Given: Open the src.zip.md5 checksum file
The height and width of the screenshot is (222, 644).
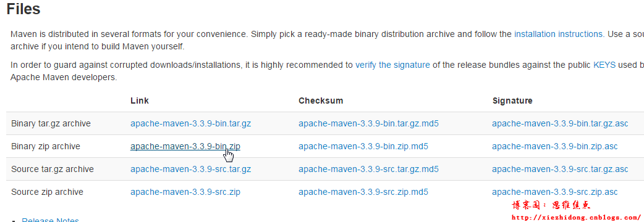Looking at the screenshot, I should coord(363,192).
